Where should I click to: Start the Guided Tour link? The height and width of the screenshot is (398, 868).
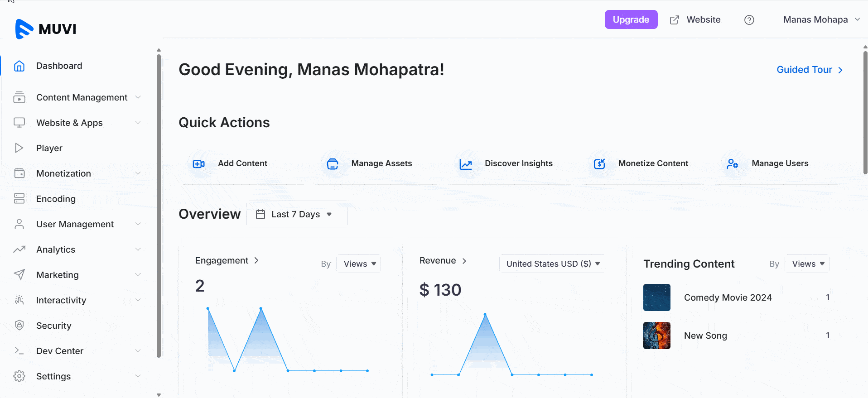click(809, 70)
